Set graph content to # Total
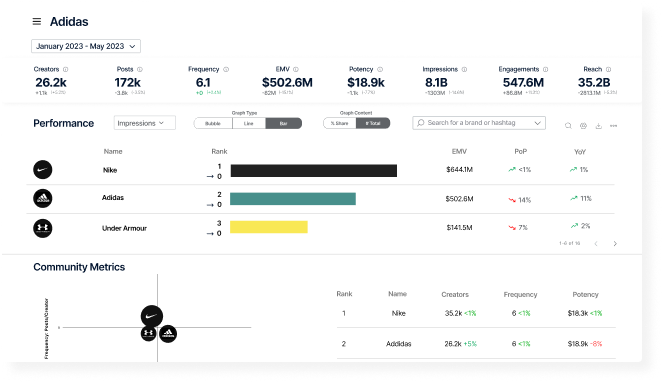The height and width of the screenshot is (383, 663). tap(373, 123)
